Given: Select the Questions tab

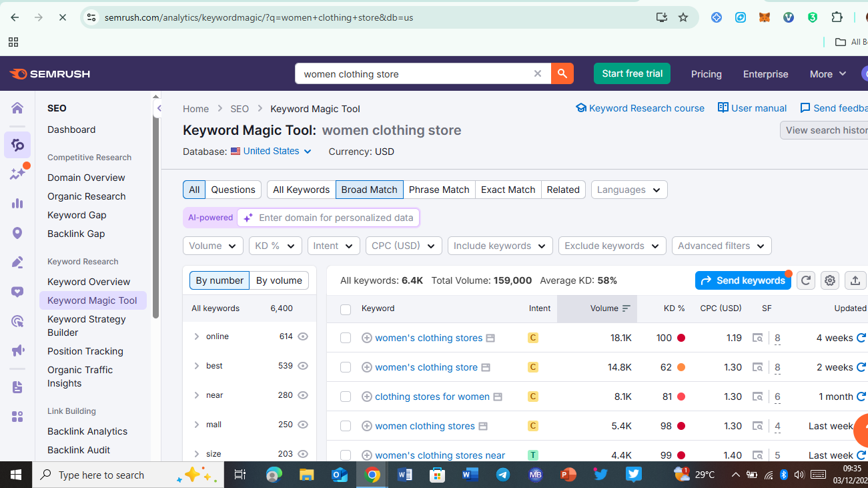Looking at the screenshot, I should tap(233, 190).
